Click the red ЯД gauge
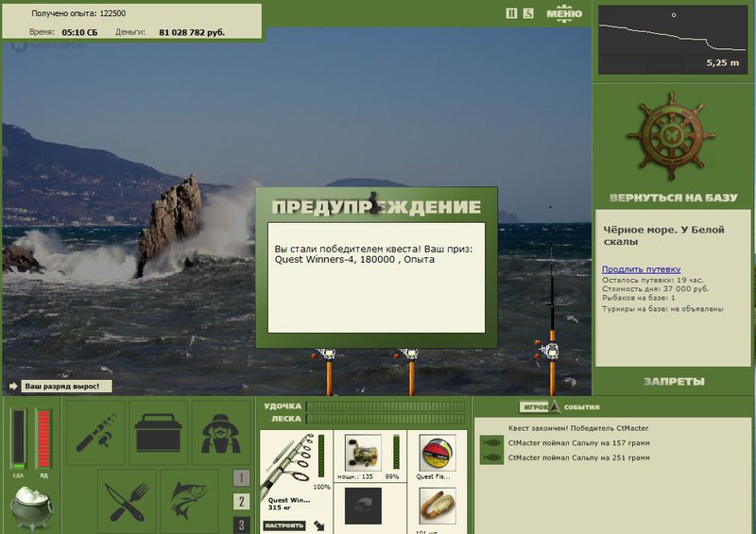The width and height of the screenshot is (756, 534). coord(43,439)
